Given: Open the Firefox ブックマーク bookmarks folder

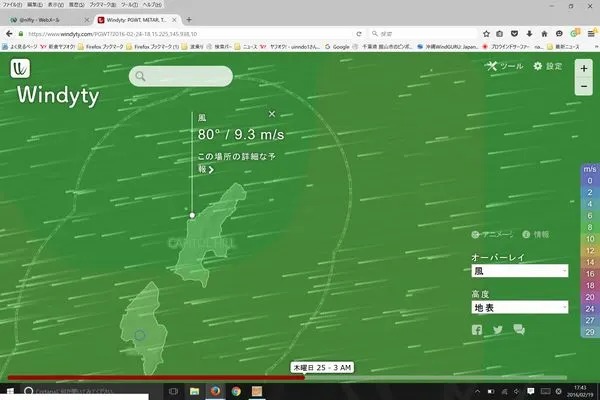Looking at the screenshot, I should 100,47.
